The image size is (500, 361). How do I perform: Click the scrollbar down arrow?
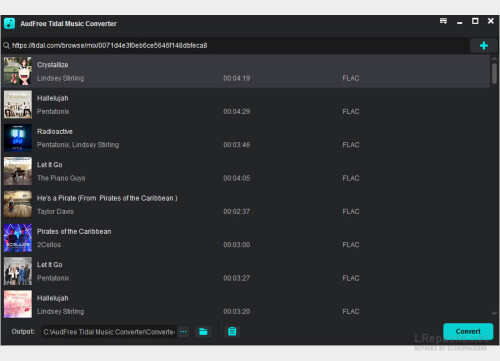[494, 313]
